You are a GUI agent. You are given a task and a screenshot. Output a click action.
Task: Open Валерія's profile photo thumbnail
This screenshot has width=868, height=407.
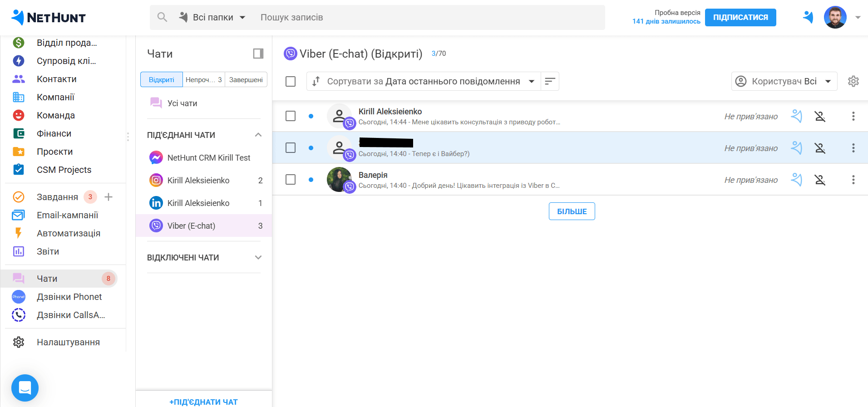click(339, 179)
